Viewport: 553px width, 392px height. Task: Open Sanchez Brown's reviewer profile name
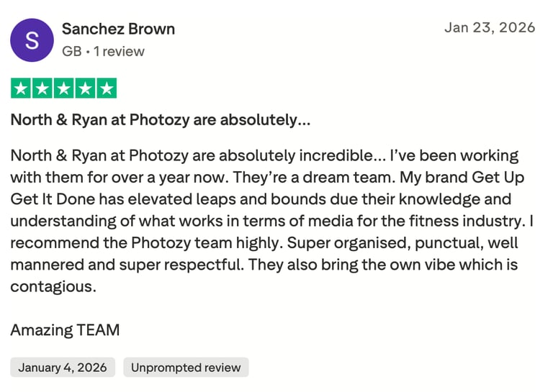tap(118, 29)
